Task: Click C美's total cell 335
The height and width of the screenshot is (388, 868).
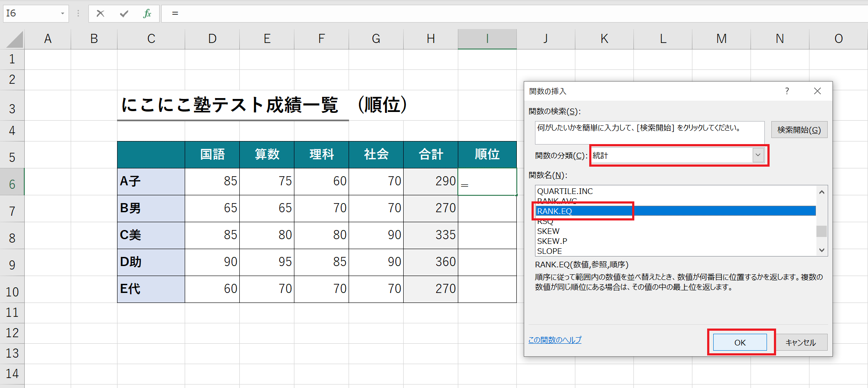Action: tap(431, 235)
